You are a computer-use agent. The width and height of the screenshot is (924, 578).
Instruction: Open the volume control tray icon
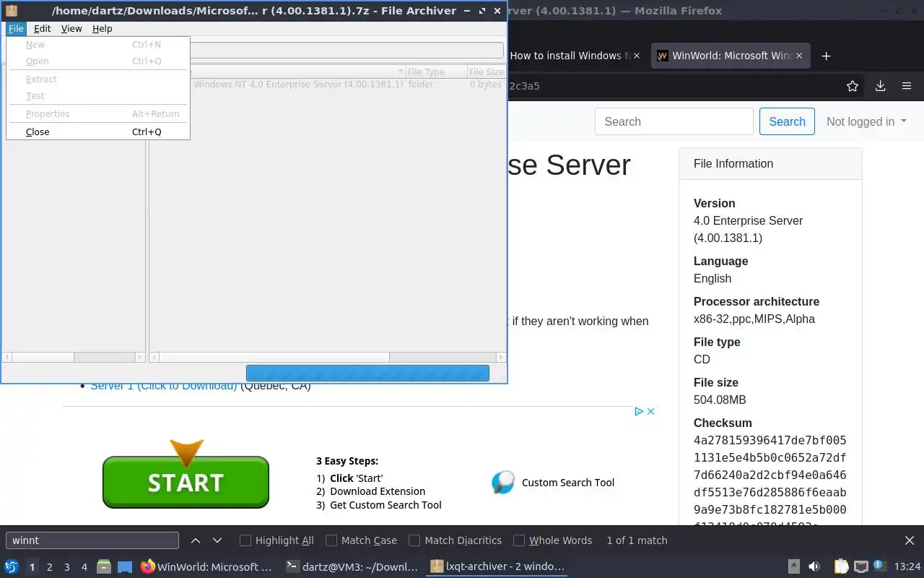[x=814, y=566]
